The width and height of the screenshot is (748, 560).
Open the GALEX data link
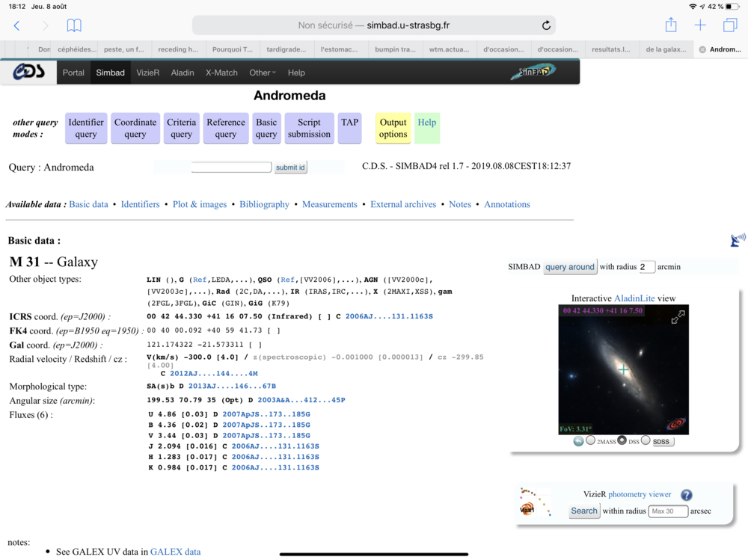pos(175,552)
